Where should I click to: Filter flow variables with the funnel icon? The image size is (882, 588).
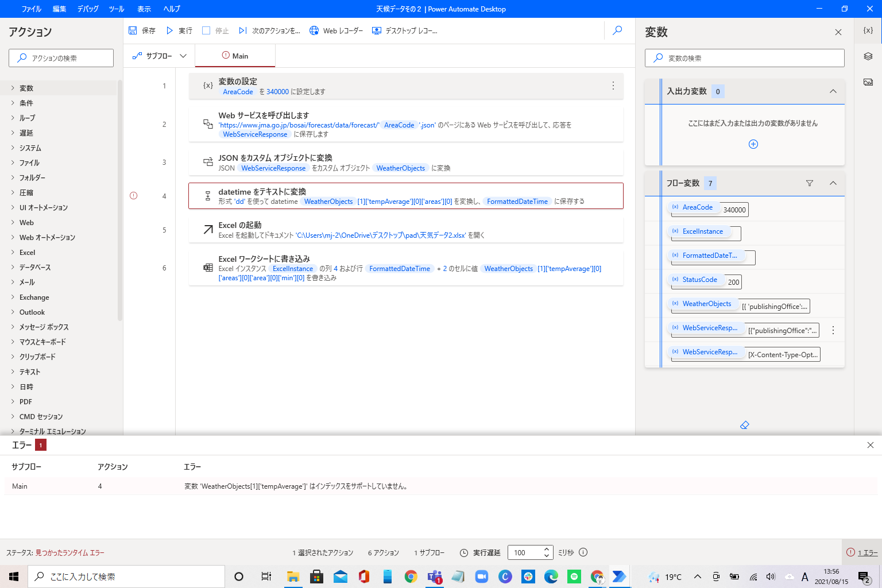coord(810,183)
